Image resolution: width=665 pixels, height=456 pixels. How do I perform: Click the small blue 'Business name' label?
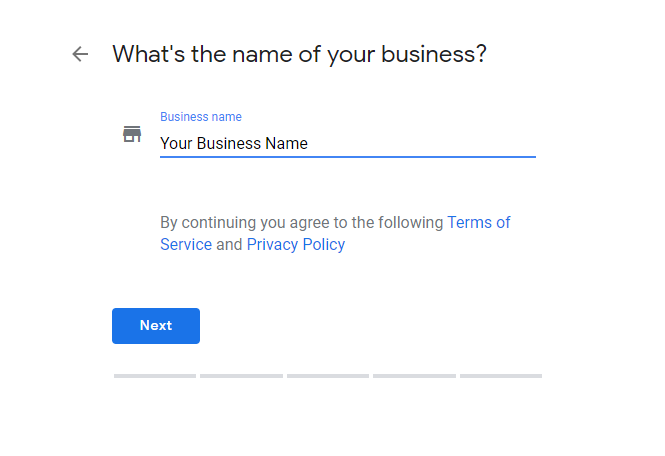tap(201, 117)
